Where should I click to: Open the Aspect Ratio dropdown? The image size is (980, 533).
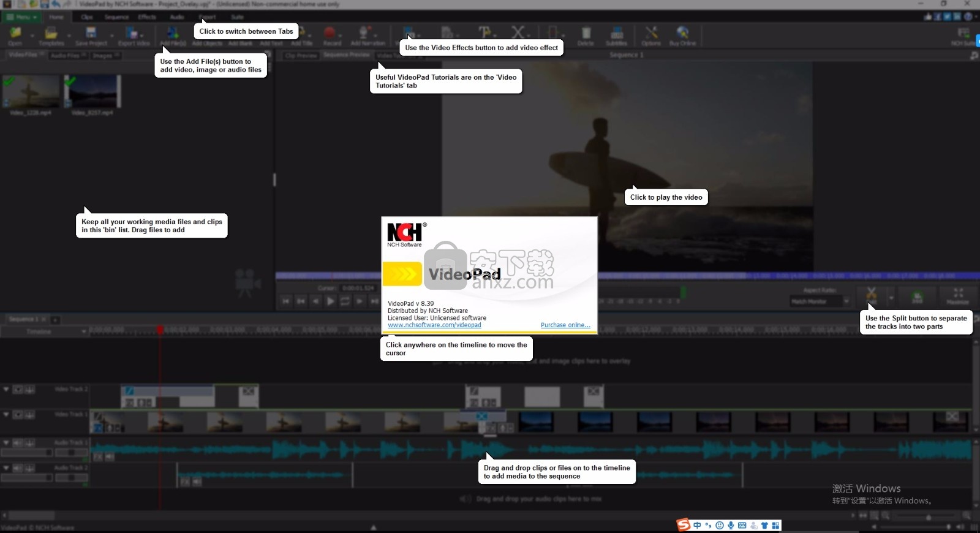click(x=820, y=301)
